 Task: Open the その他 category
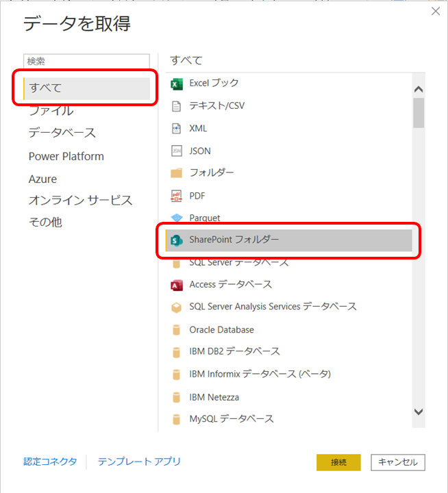coord(45,223)
